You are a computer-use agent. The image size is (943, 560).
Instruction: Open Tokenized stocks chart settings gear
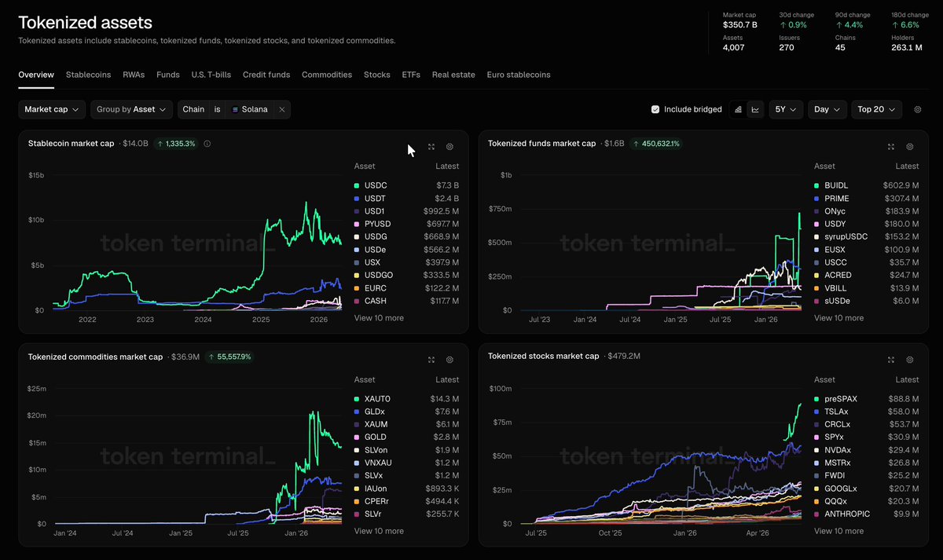tap(909, 360)
